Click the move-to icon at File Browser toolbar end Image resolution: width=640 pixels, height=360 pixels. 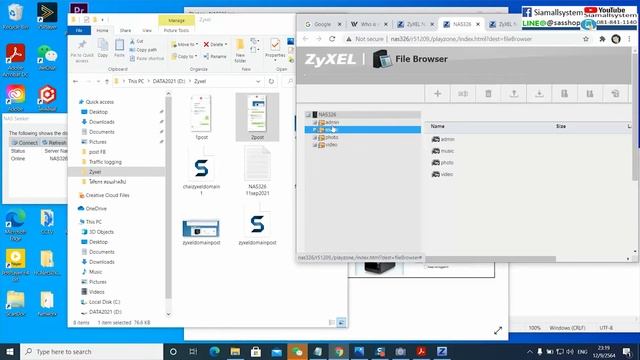pyautogui.click(x=615, y=94)
